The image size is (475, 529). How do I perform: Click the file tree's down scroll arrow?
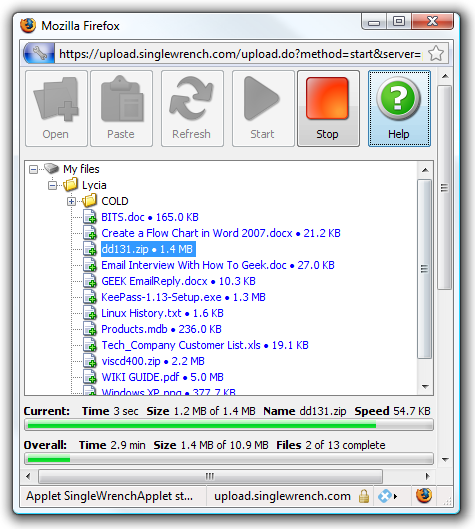point(425,387)
